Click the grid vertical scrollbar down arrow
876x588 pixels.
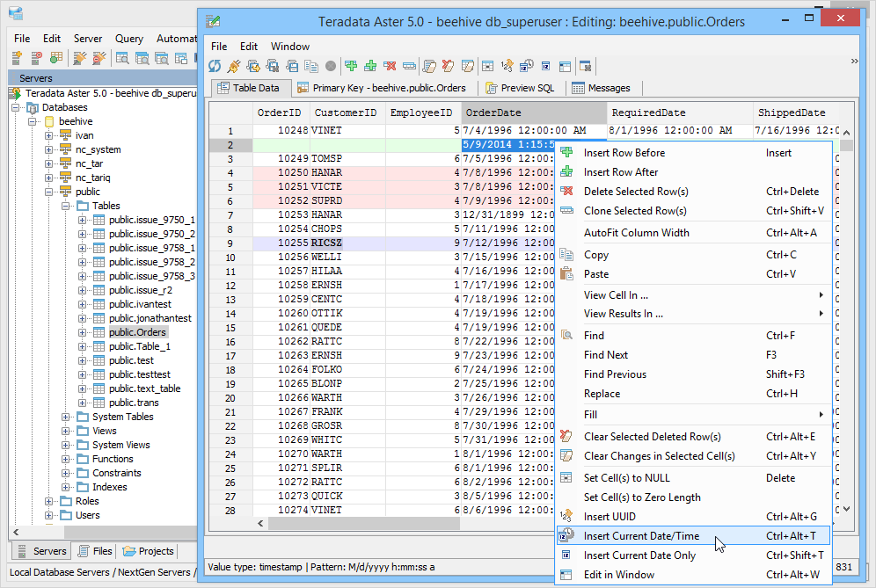pyautogui.click(x=846, y=509)
